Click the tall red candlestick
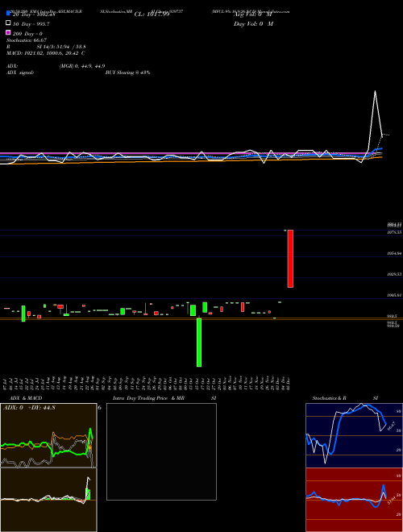Image resolution: width=403 pixels, height=532 pixels. tap(290, 259)
